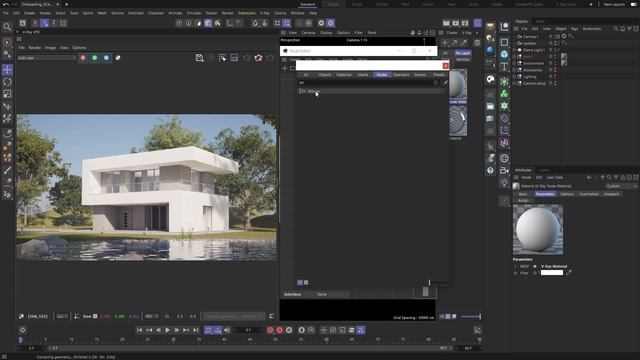
Task: Open the Render menu in V-Ray VFB
Action: tap(35, 48)
